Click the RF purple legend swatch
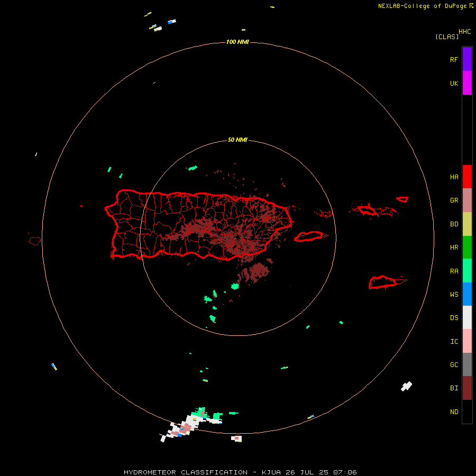Screen dimensions: 476x476 467,59
